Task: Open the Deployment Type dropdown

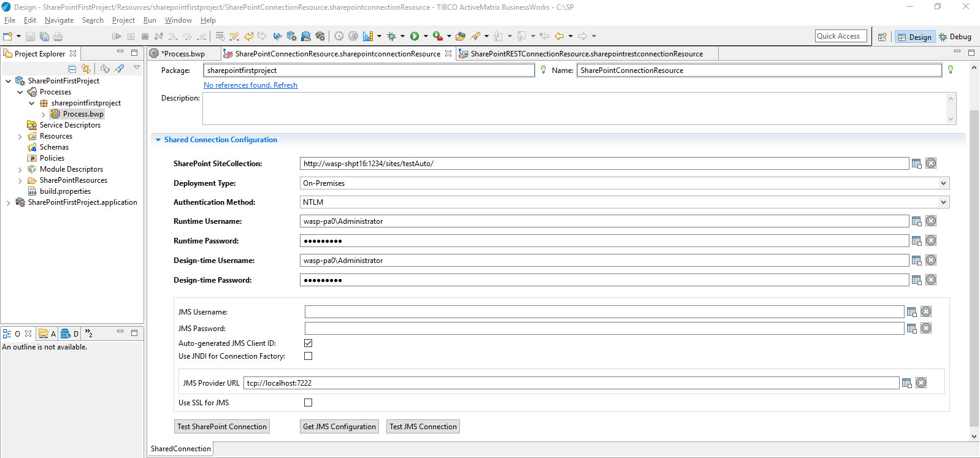Action: pyautogui.click(x=943, y=183)
